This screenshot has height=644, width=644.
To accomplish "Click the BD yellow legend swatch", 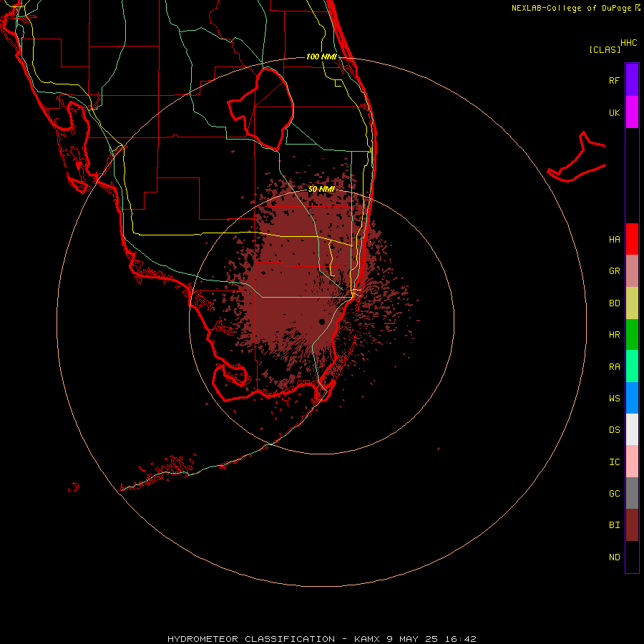I will pos(632,303).
